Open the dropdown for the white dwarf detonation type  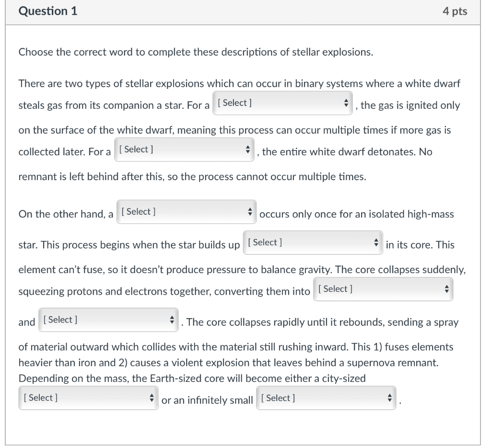click(185, 149)
